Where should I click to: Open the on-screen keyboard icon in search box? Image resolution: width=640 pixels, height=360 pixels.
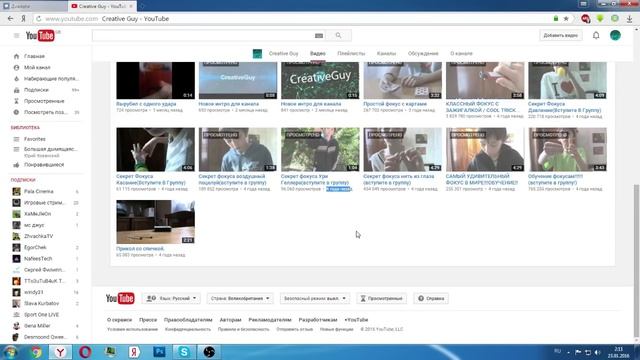coord(319,36)
